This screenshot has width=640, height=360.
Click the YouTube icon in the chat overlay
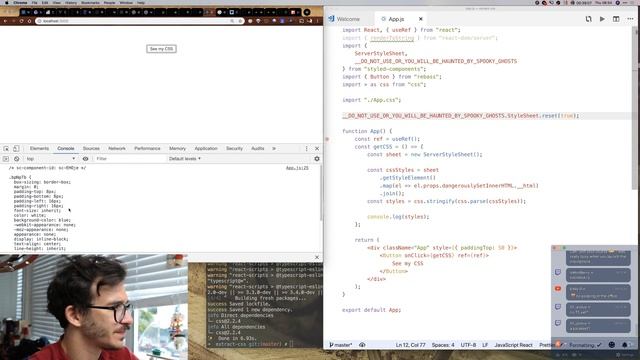[558, 289]
